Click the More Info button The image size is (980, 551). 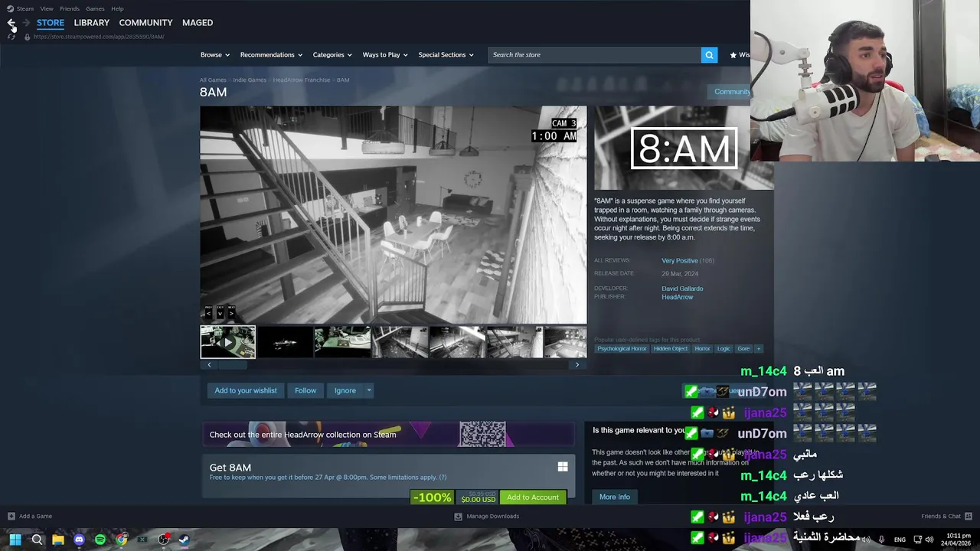click(615, 497)
